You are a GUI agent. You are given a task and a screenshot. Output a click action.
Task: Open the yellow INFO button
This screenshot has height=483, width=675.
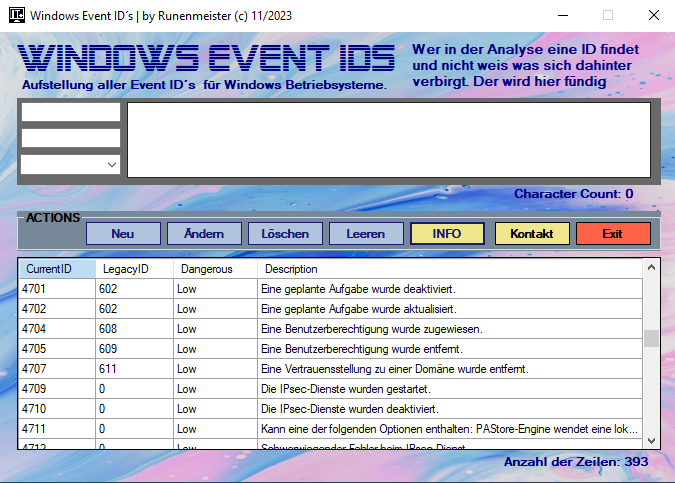tap(447, 234)
